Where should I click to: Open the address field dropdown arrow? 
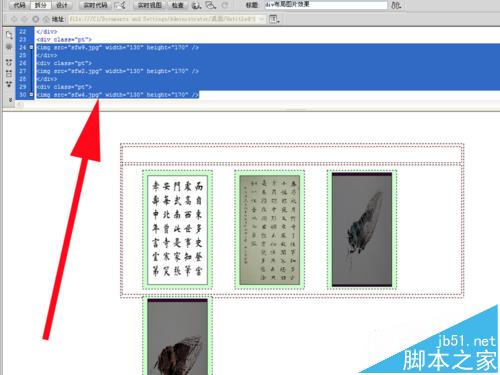click(x=262, y=19)
